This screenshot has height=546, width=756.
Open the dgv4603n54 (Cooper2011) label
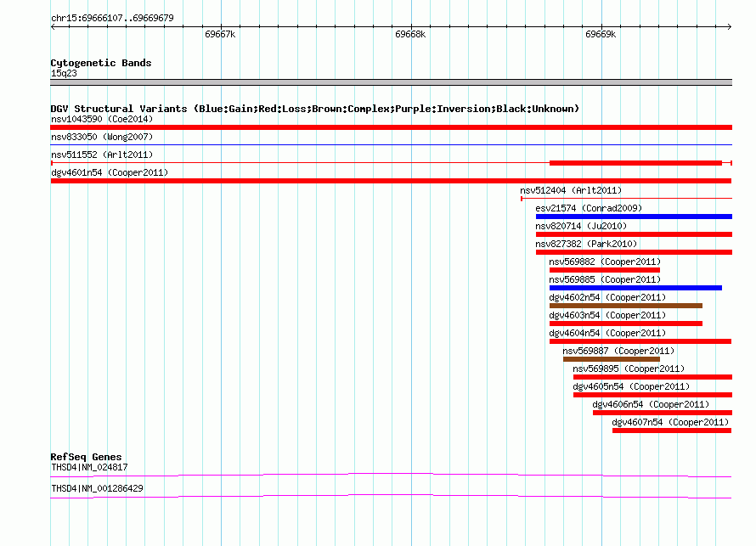(607, 315)
